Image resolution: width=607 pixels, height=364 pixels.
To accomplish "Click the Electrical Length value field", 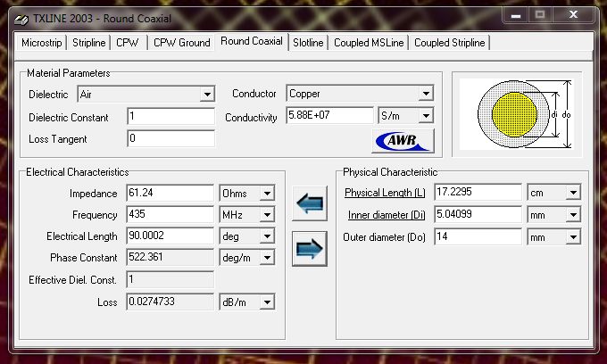I will (x=170, y=236).
